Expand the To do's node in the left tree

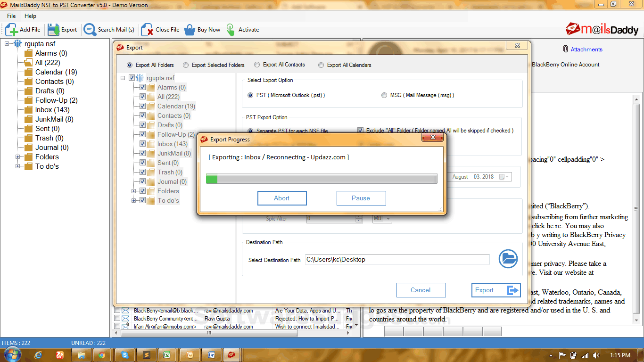coord(18,166)
